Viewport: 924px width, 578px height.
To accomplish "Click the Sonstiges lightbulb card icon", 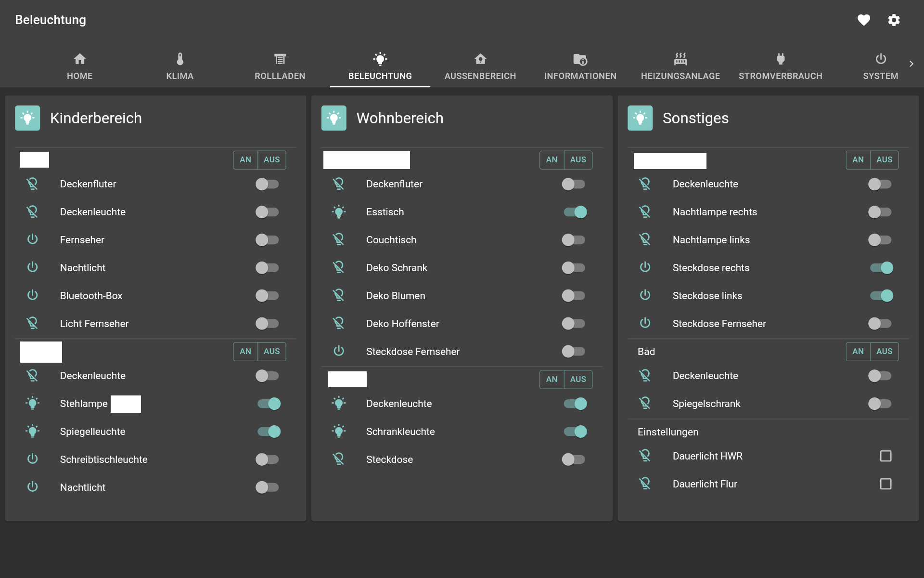I will (640, 118).
